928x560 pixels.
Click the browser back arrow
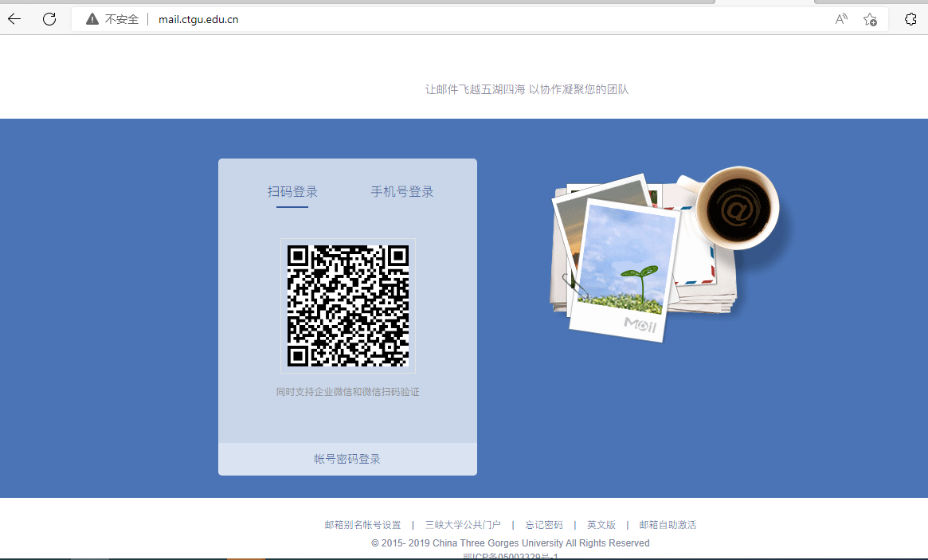coord(14,18)
